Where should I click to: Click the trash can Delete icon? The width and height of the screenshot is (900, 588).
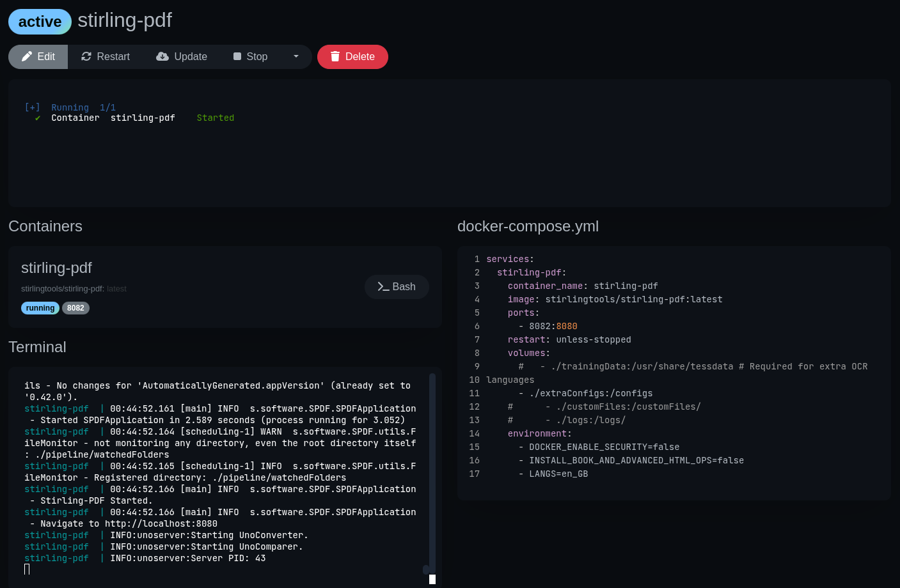click(335, 57)
